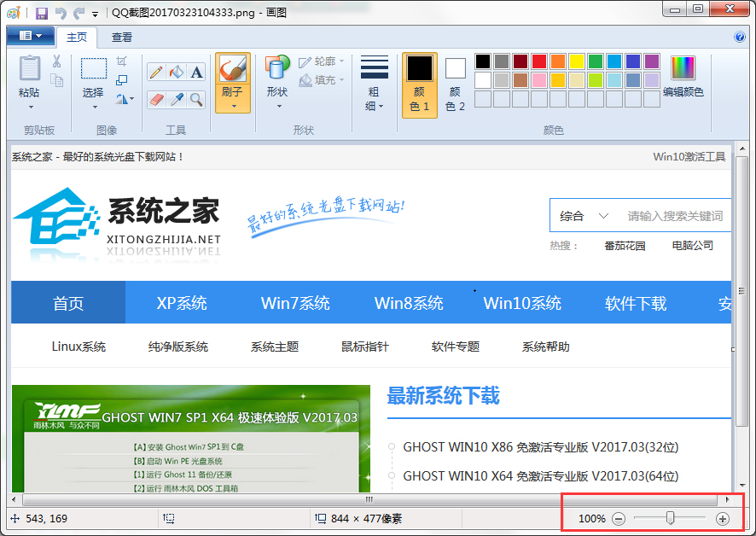Select the red color swatch
The height and width of the screenshot is (536, 756).
tap(538, 61)
